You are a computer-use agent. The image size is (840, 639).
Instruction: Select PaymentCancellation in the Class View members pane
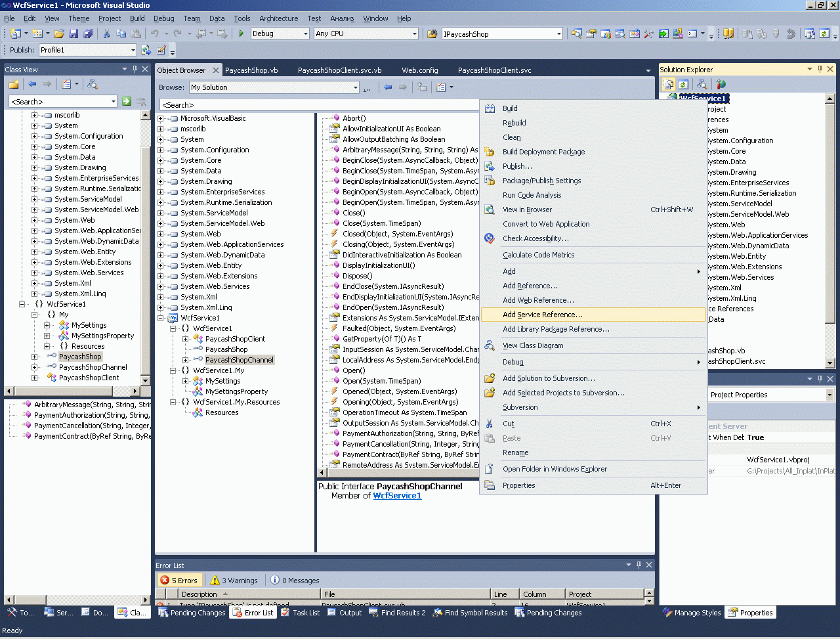pyautogui.click(x=92, y=426)
